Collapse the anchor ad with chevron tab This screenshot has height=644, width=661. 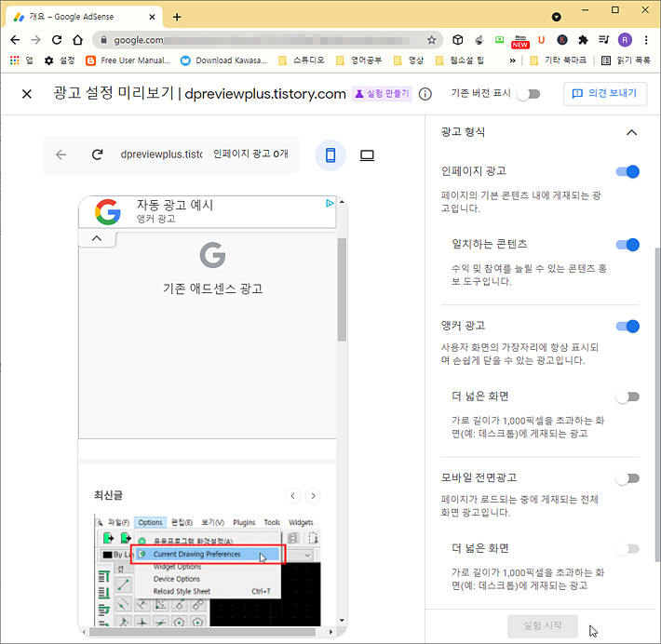pos(97,238)
